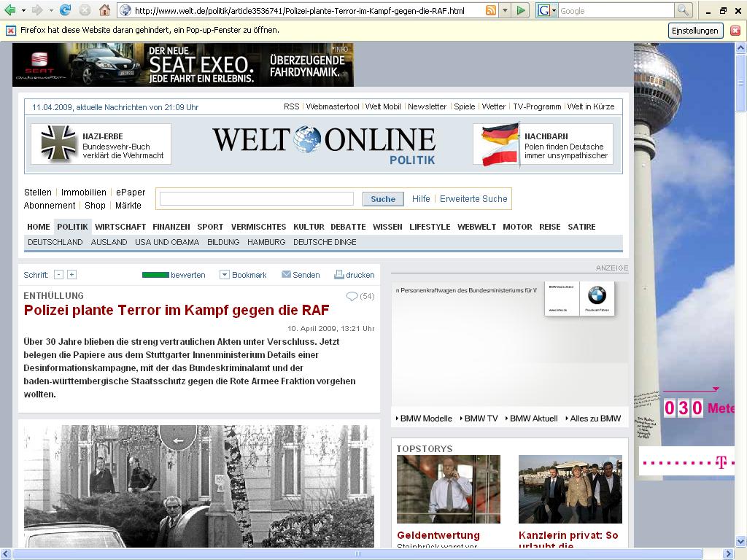Dismiss the popup blocker notification bar
This screenshot has height=560, width=747.
click(735, 31)
